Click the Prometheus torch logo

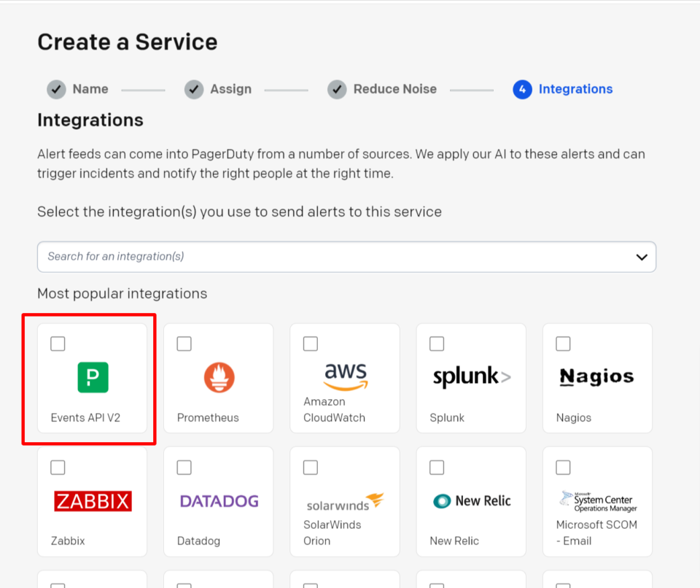[218, 377]
